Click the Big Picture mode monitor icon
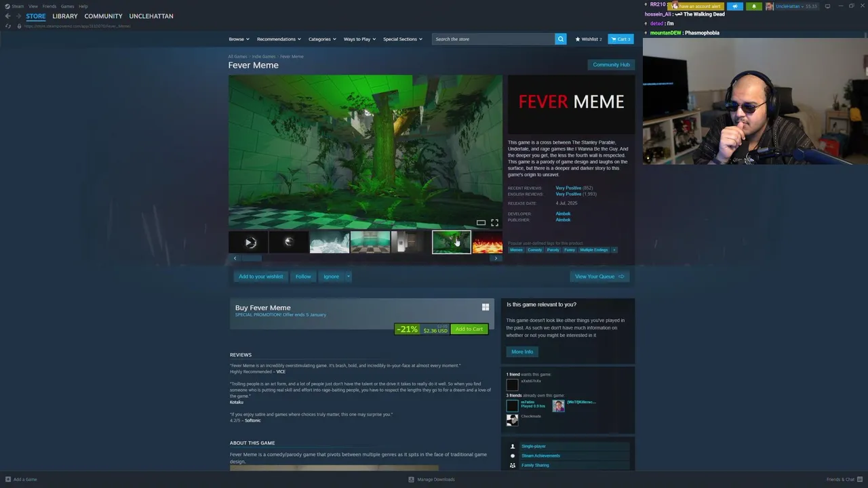Viewport: 868px width, 488px height. tap(827, 6)
